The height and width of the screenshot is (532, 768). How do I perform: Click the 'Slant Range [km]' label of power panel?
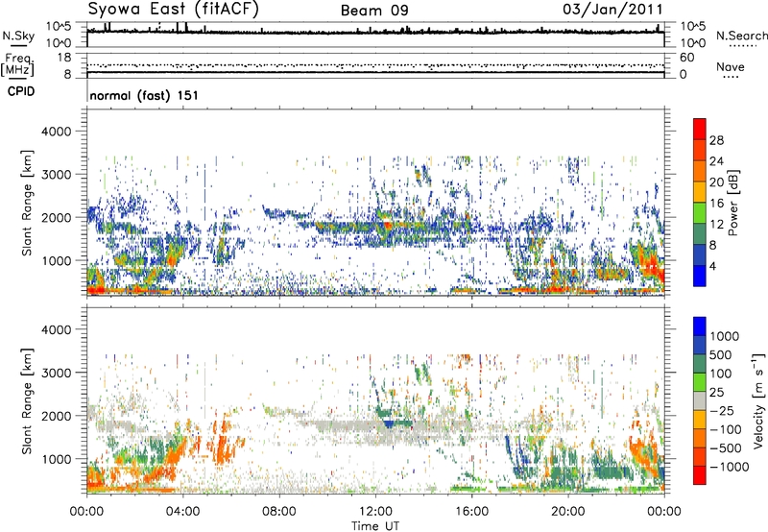pyautogui.click(x=27, y=203)
